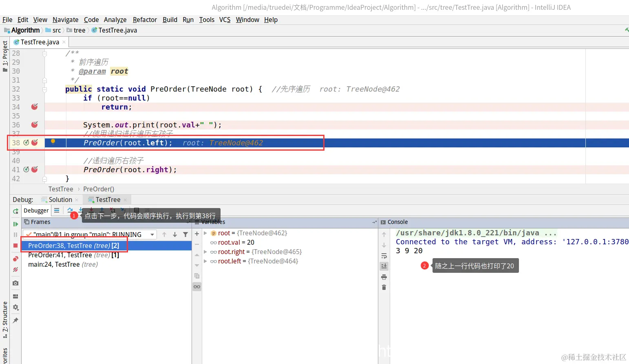
Task: Toggle Mute Breakpoints
Action: pyautogui.click(x=15, y=270)
